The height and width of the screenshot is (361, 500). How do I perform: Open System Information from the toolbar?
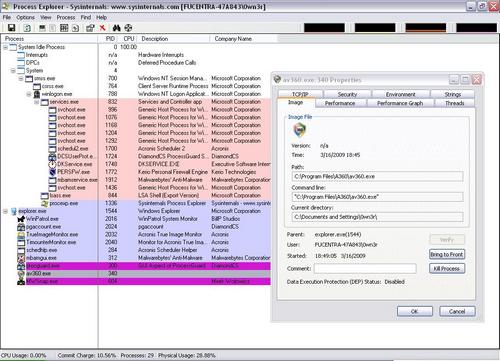(x=42, y=28)
